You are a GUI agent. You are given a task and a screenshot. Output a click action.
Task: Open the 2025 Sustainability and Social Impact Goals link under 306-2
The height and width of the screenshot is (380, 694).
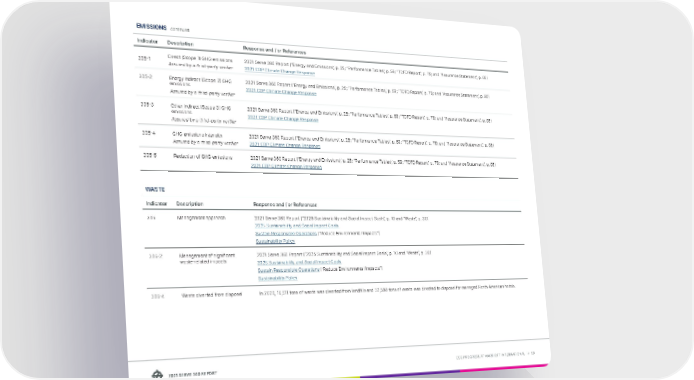(x=299, y=262)
